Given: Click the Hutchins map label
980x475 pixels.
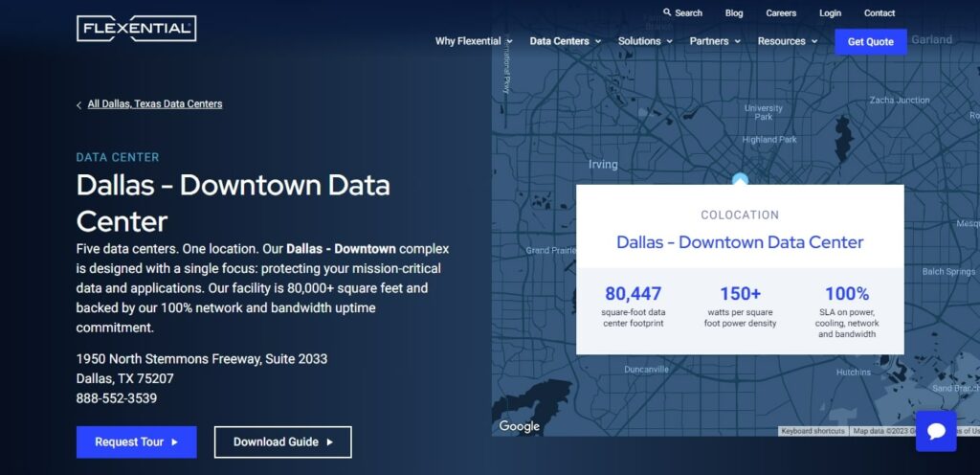Looking at the screenshot, I should (x=853, y=373).
